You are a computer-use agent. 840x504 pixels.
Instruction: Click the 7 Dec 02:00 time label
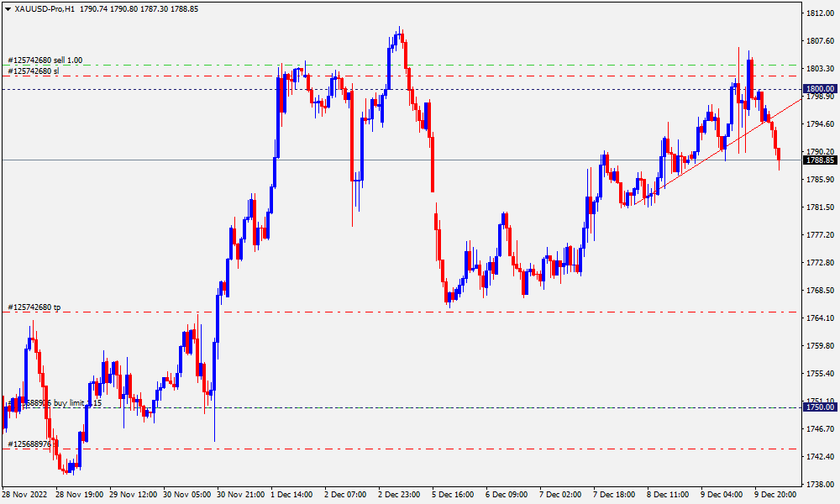click(x=561, y=495)
